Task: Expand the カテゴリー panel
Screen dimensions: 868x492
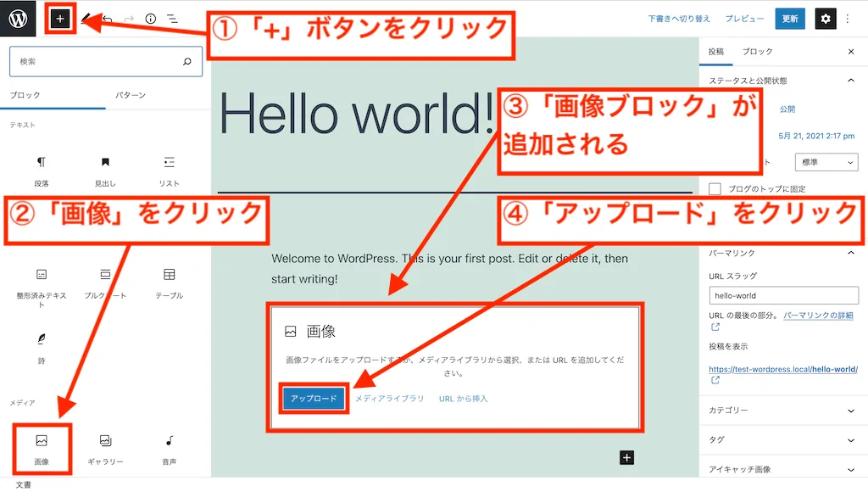Action: pos(780,411)
